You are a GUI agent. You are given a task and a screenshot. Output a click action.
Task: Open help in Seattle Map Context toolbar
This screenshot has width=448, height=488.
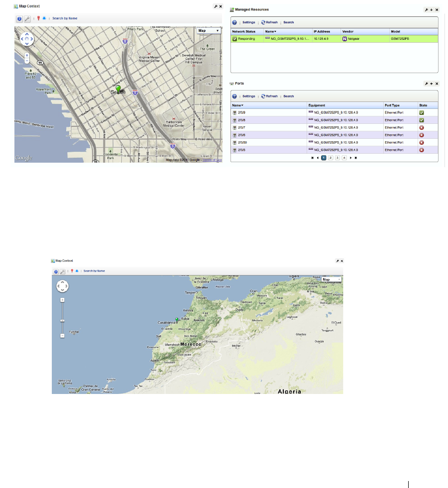(x=19, y=19)
